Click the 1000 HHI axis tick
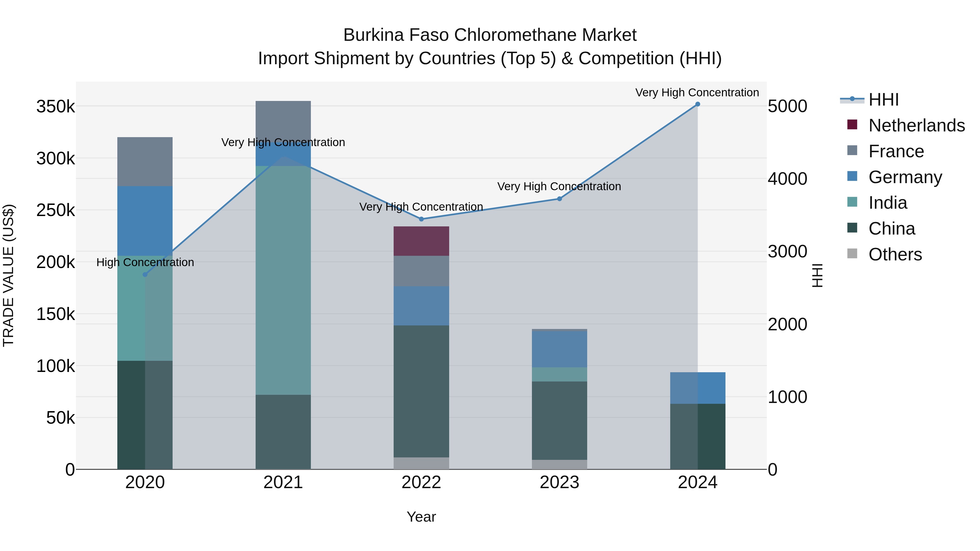Screen dimensions: 980x551 [x=788, y=397]
